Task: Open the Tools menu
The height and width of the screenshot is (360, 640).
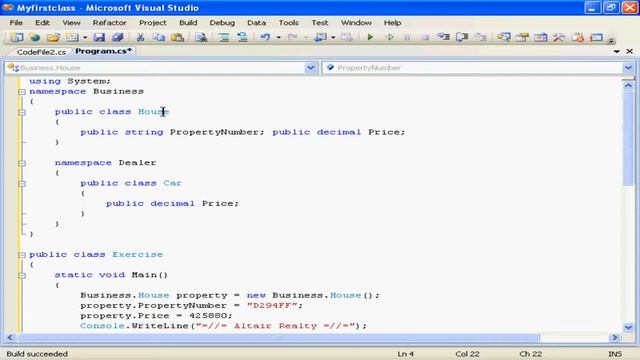Action: point(289,23)
